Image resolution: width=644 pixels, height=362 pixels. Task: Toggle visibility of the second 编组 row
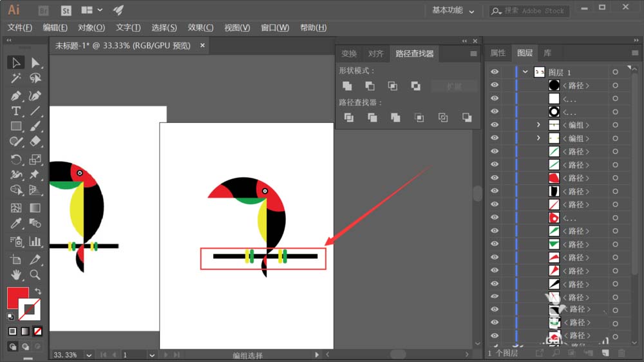click(x=495, y=138)
